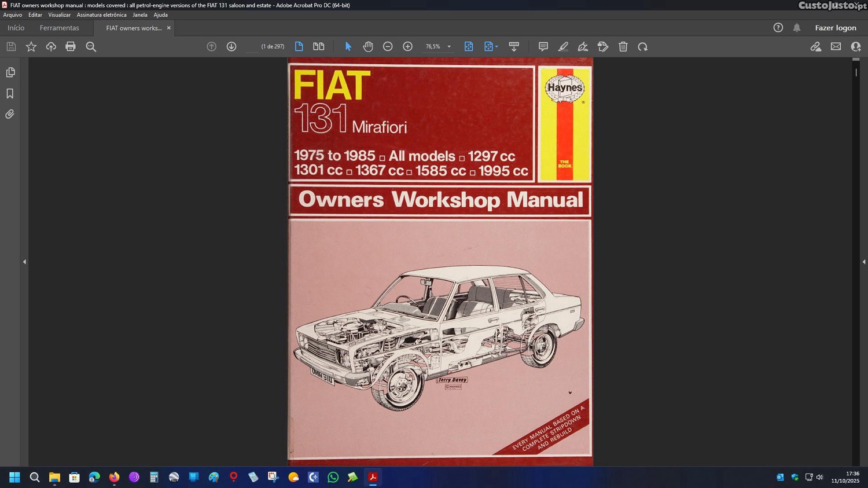Toggle two-page view mode
868x488 pixels.
[x=318, y=47]
